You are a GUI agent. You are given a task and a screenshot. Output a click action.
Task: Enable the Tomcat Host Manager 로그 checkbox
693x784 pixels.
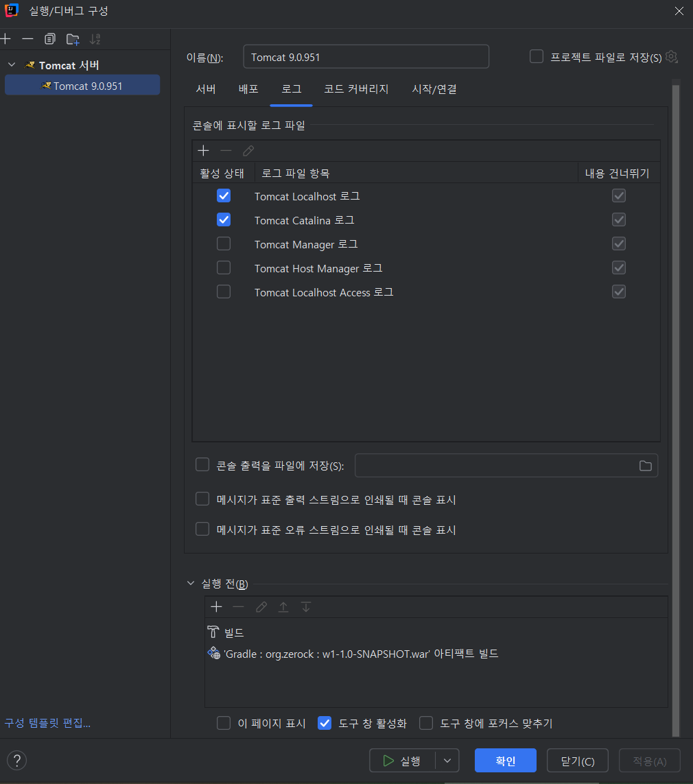point(224,268)
